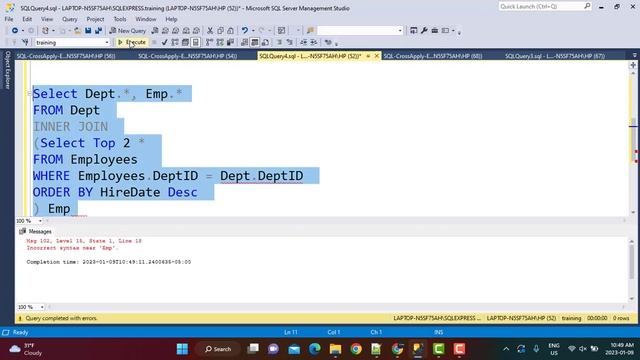Open the document tabs overflow dropdown
The image size is (640, 360).
pos(634,56)
